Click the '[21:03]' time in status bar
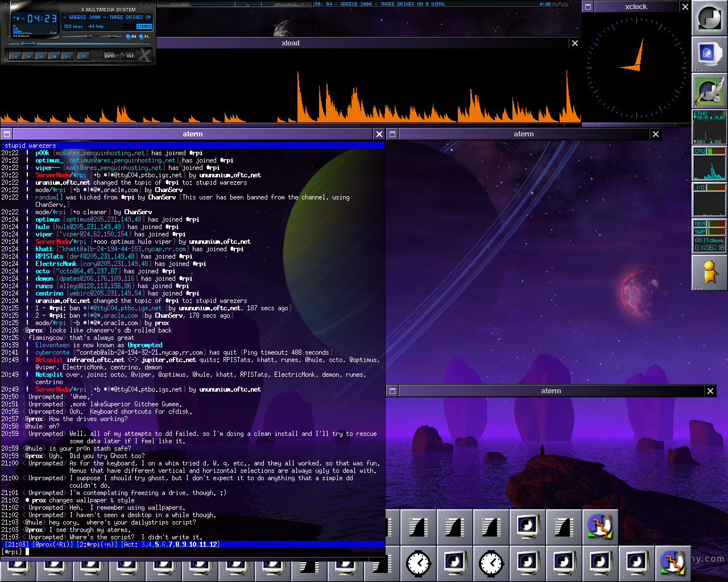 point(16,544)
